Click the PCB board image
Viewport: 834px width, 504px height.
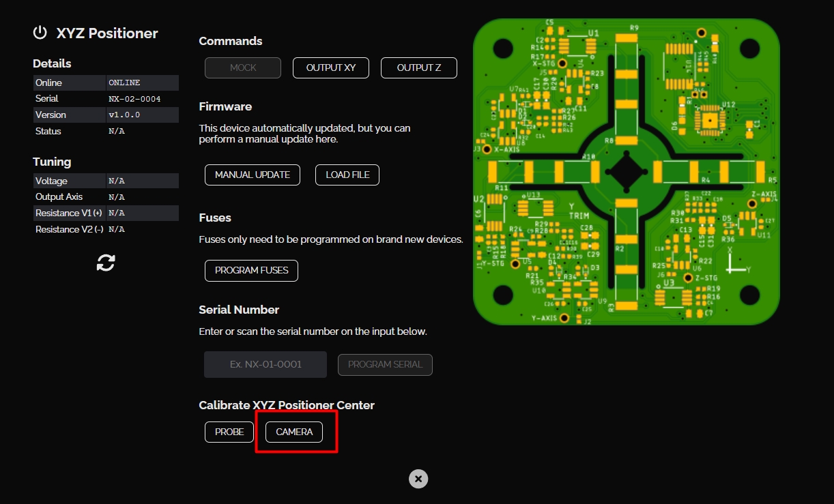(626, 171)
